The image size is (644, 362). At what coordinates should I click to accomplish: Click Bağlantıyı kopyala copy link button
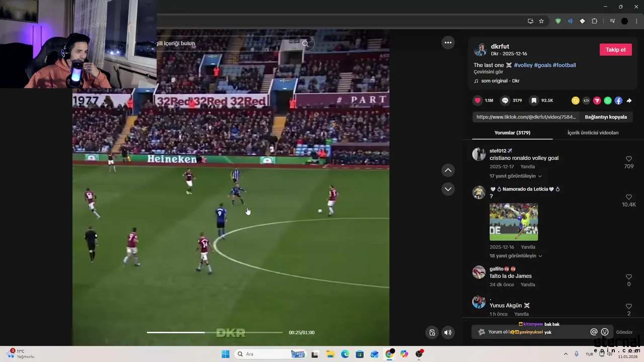click(606, 117)
